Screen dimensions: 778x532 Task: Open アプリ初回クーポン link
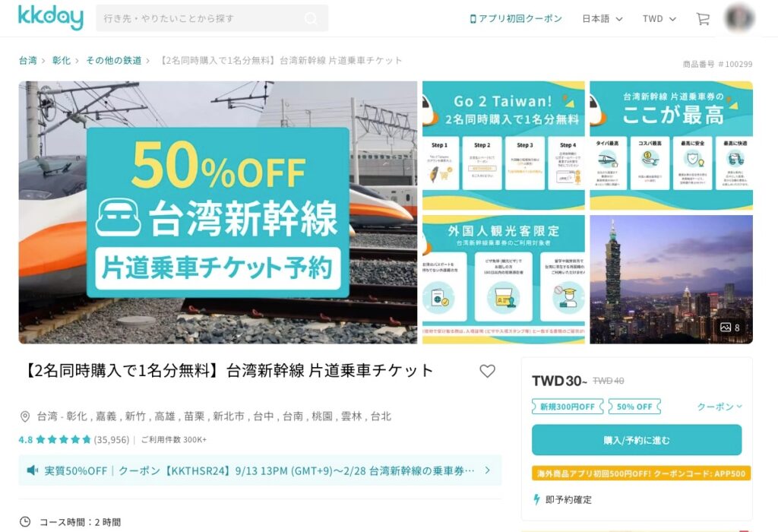pos(516,19)
